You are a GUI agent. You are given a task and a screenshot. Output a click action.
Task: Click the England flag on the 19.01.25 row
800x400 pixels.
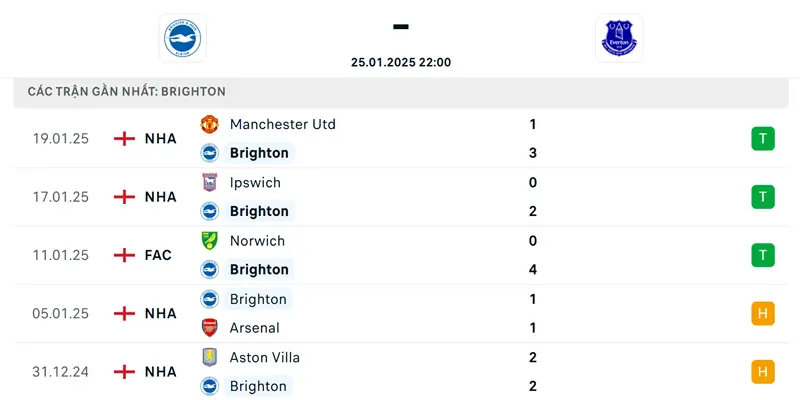tap(124, 139)
